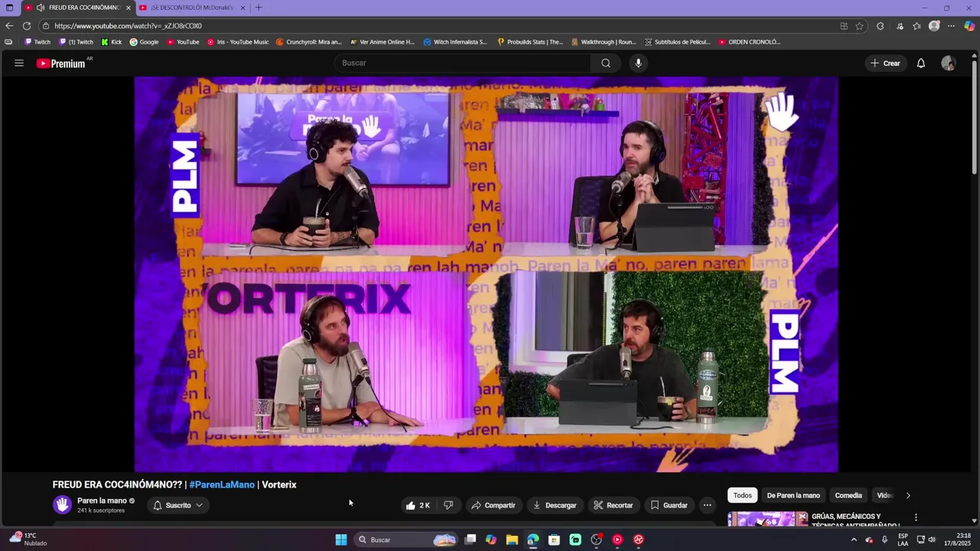Dislike the video with thumbs down
Screen dimensions: 980x551
449,505
